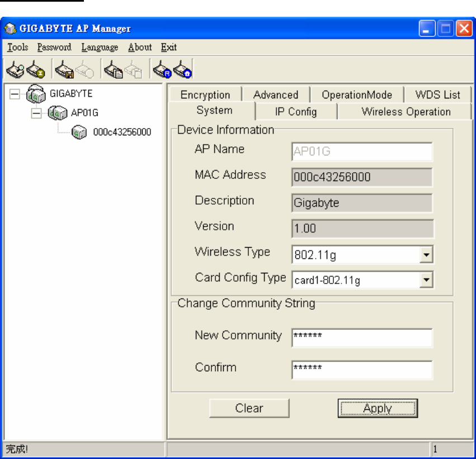476x459 pixels.
Task: Click the 000c43256000 node icon
Action: point(79,132)
